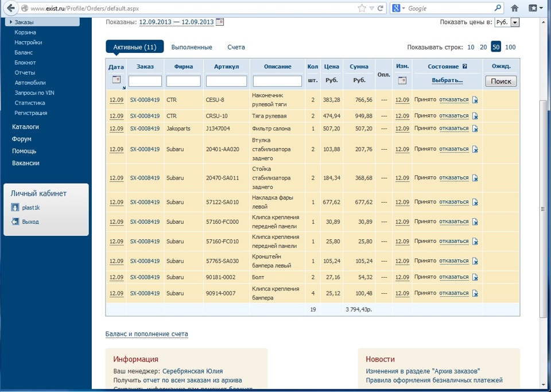Open Корзина in the left sidebar

click(x=25, y=32)
